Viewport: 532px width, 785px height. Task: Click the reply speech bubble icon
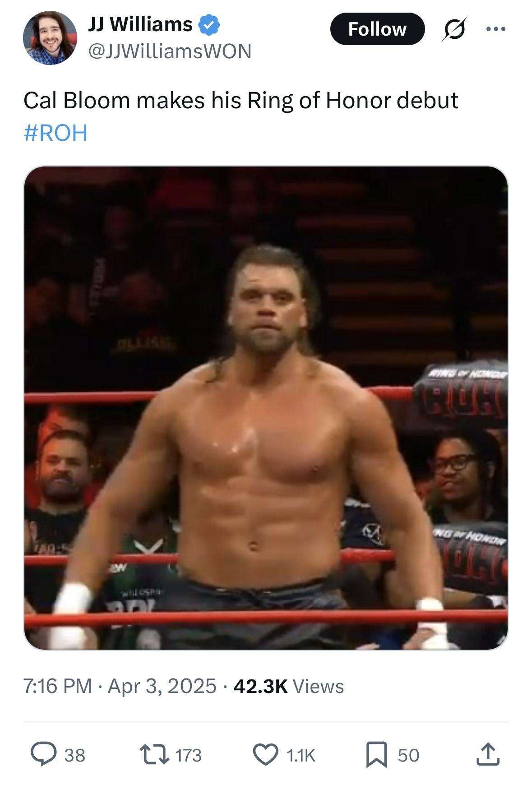coord(43,754)
